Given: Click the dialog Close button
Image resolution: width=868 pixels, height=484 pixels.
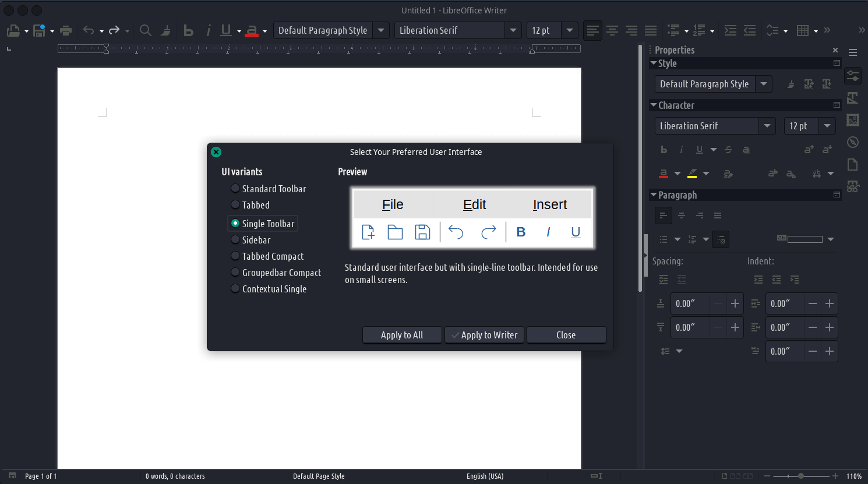Looking at the screenshot, I should [x=566, y=335].
